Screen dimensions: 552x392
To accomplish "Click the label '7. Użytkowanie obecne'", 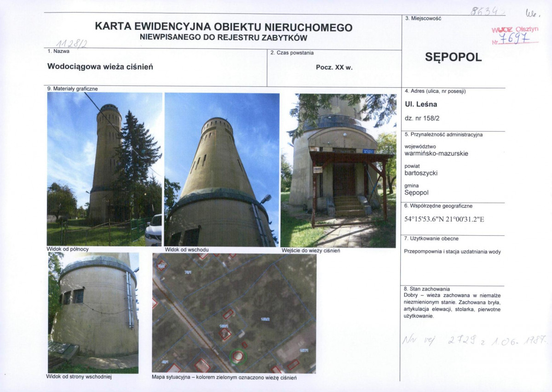I will point(431,239).
